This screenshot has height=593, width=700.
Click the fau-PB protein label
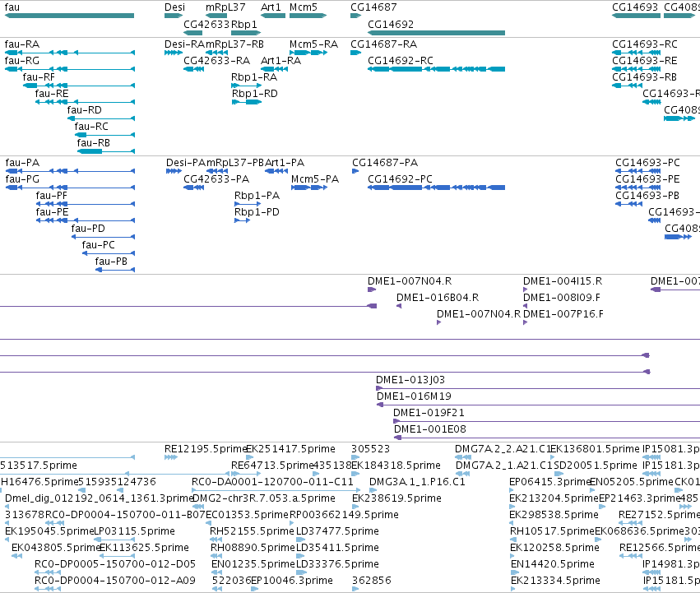(111, 262)
